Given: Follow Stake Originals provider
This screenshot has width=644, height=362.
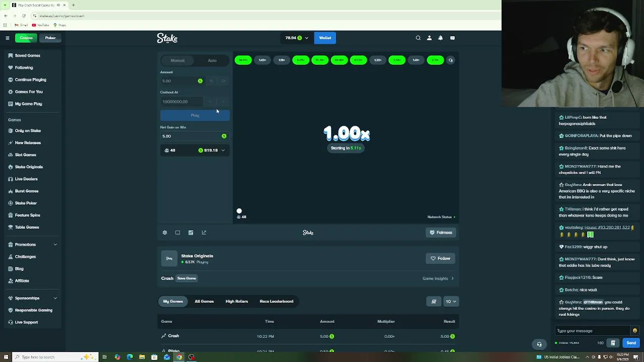Looking at the screenshot, I should click(x=440, y=258).
